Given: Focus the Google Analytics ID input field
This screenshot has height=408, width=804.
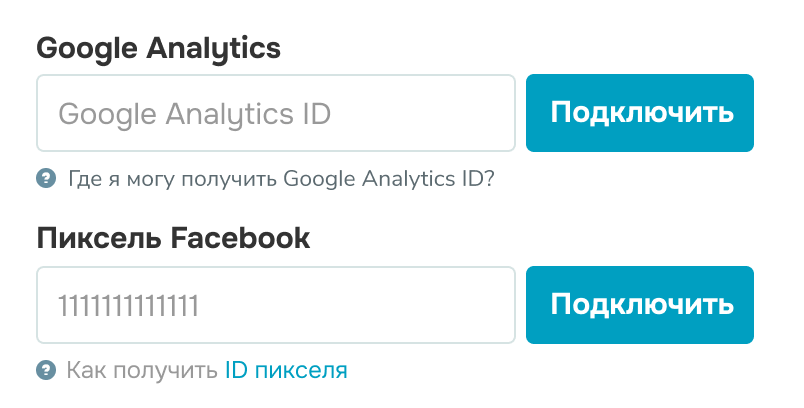Looking at the screenshot, I should coord(276,113).
